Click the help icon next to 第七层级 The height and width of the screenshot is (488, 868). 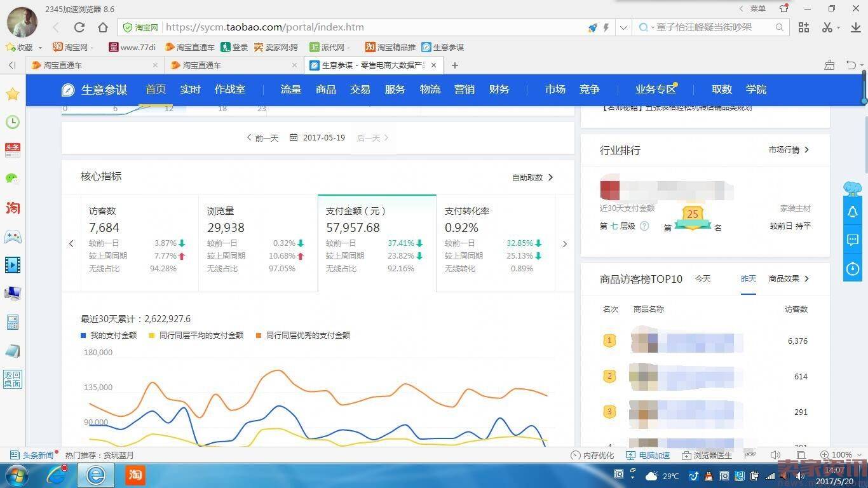[x=644, y=226]
